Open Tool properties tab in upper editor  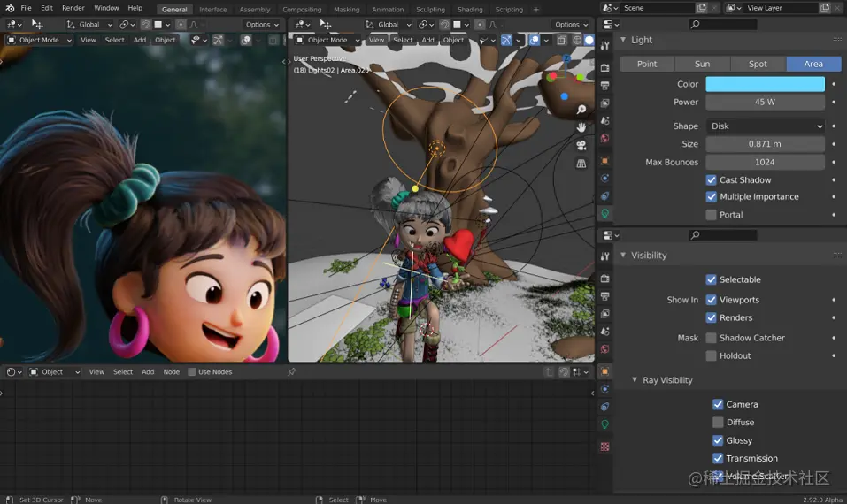[x=605, y=46]
